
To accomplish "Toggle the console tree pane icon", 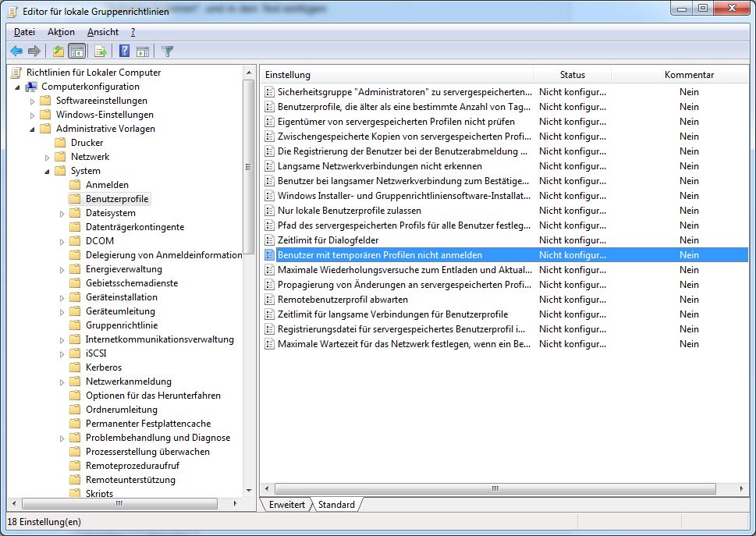I will click(x=77, y=51).
